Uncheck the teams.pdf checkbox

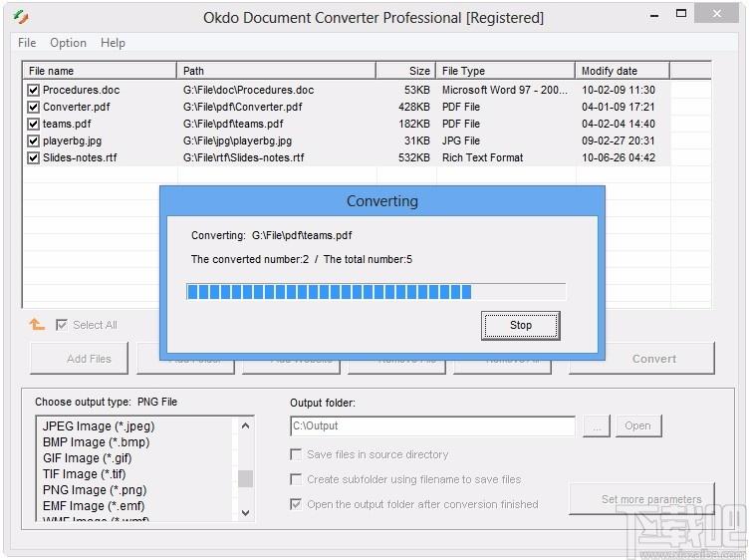click(x=33, y=124)
